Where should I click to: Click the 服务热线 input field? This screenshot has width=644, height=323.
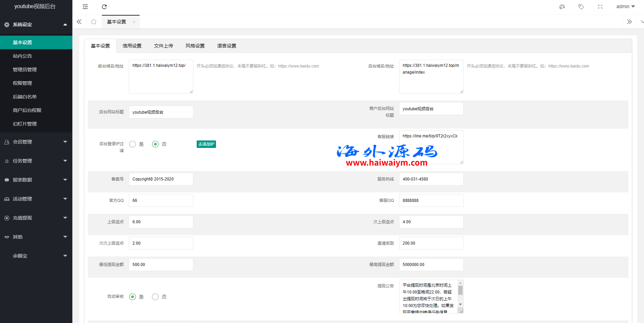431,179
